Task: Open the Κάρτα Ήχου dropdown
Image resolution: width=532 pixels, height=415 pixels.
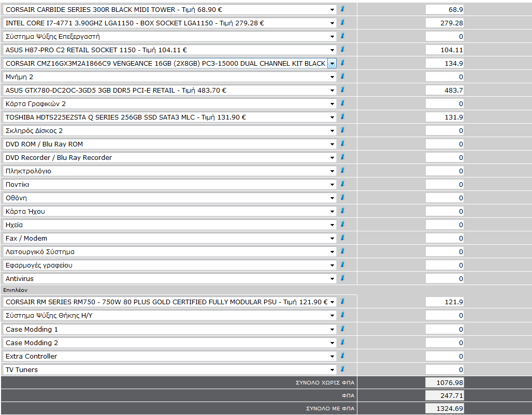Action: (169, 211)
